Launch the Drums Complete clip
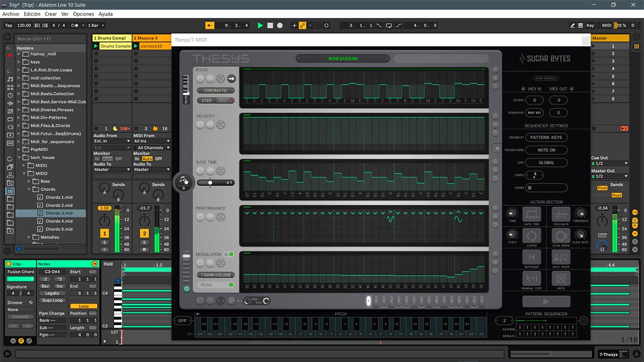The height and width of the screenshot is (362, 644). [97, 46]
